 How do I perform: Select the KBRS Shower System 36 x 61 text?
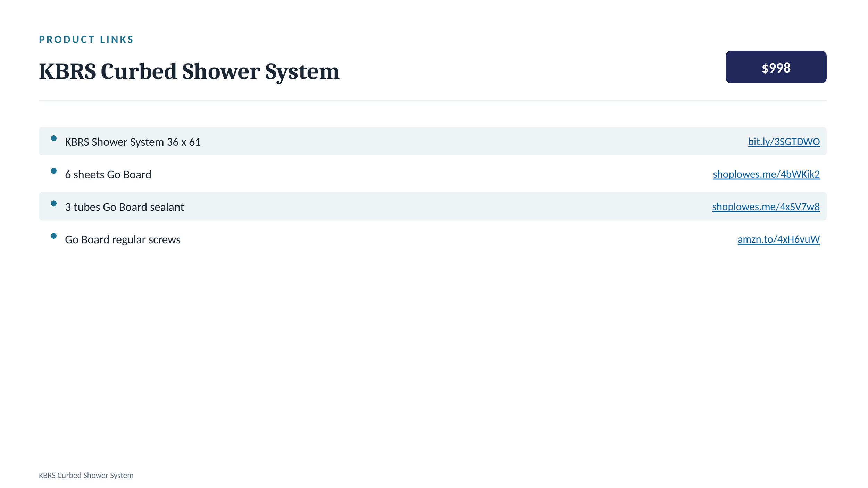[x=133, y=142]
